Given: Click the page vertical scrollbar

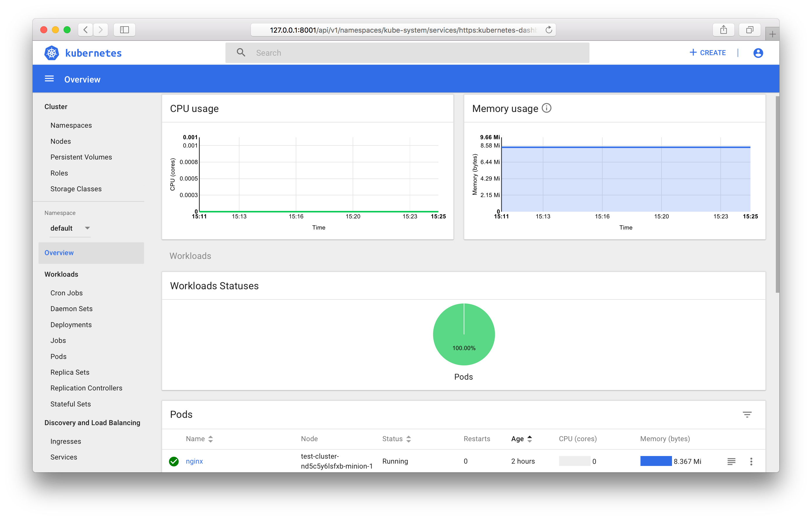Looking at the screenshot, I should point(777,194).
